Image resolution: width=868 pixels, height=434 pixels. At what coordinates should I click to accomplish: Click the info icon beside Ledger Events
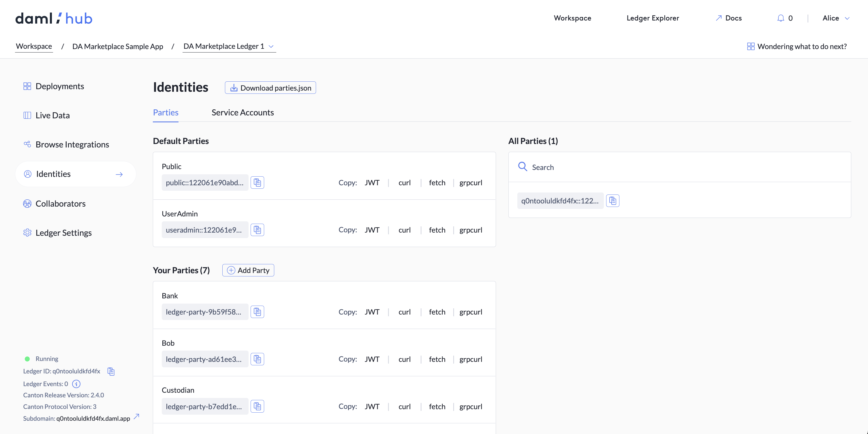[x=76, y=384]
